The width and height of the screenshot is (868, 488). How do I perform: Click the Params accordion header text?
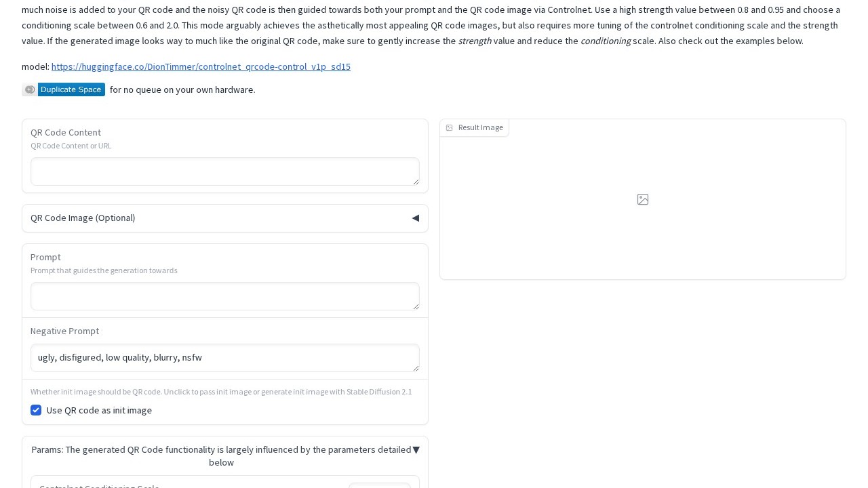click(221, 455)
